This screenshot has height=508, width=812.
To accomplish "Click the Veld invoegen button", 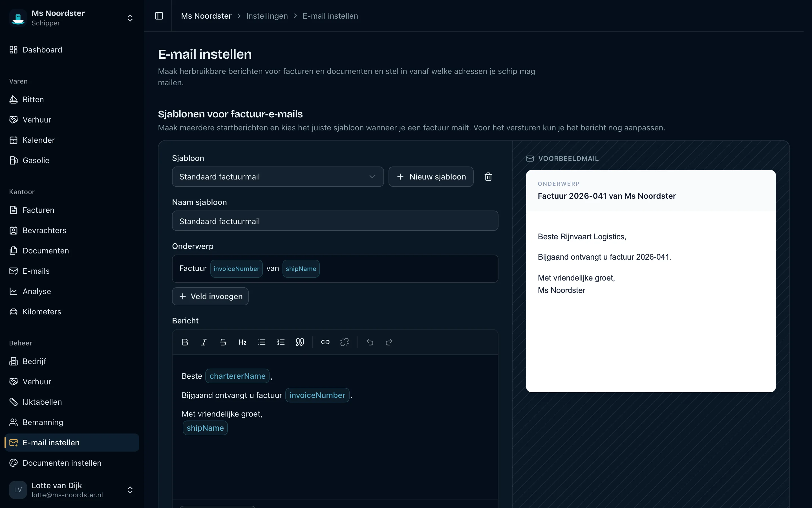I will pos(210,296).
